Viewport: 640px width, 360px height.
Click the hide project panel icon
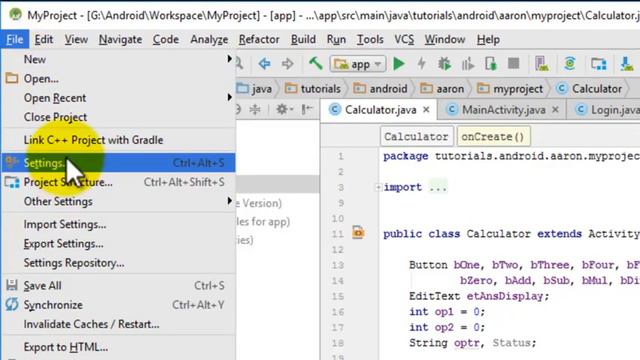(x=307, y=109)
